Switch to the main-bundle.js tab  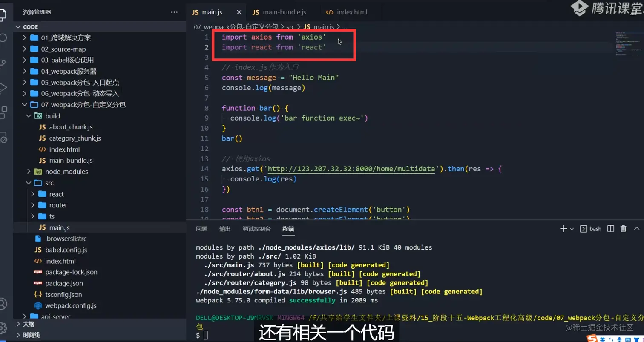click(x=279, y=12)
